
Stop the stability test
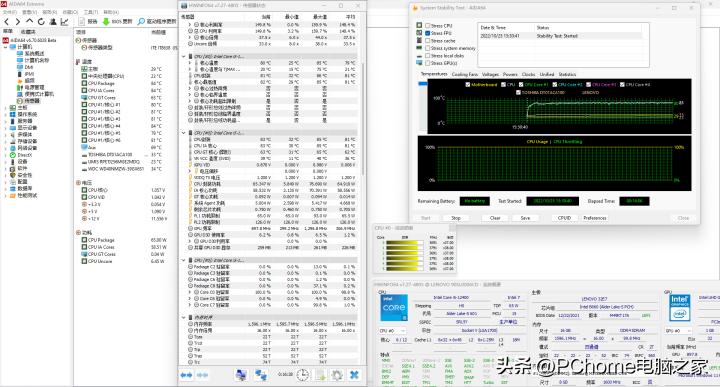point(456,218)
